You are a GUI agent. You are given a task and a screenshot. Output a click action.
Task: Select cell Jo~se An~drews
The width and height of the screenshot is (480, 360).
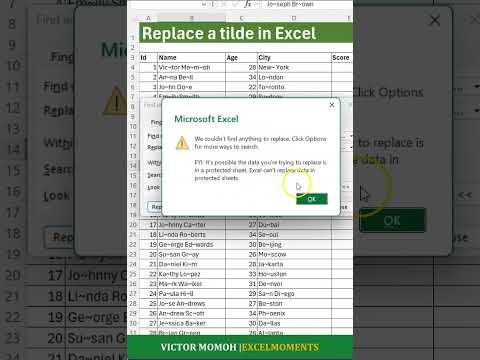192,303
